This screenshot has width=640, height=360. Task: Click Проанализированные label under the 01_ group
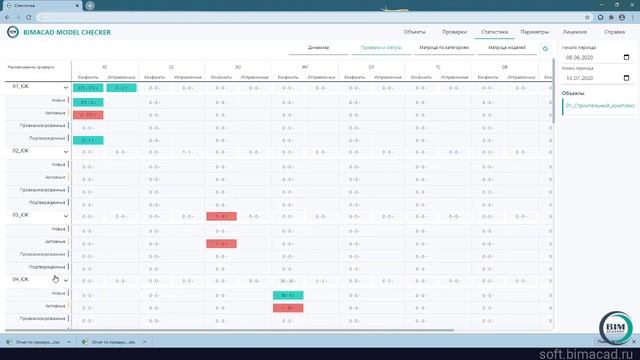pos(42,125)
